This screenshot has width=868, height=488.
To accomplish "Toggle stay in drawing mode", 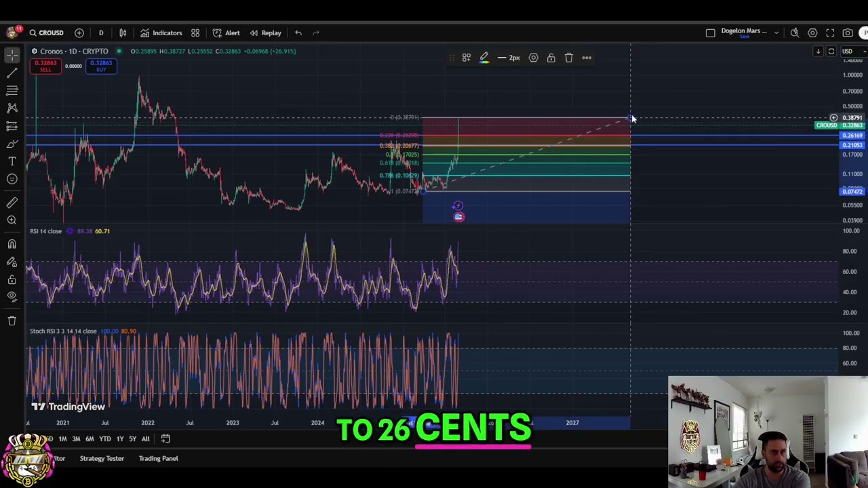I will tap(12, 262).
